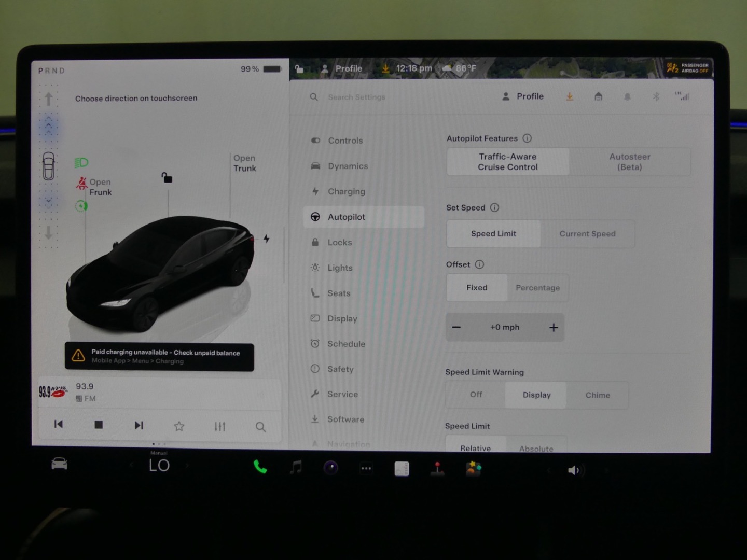Open Charging settings
Viewport: 747px width, 560px height.
click(364, 191)
